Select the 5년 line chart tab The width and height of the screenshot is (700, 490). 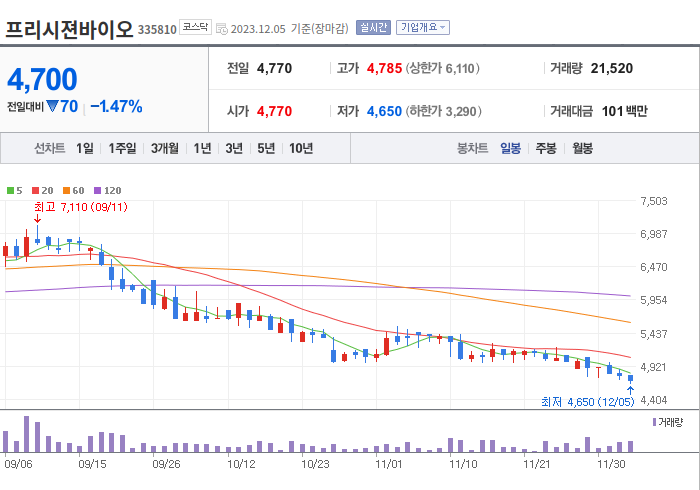click(x=266, y=148)
